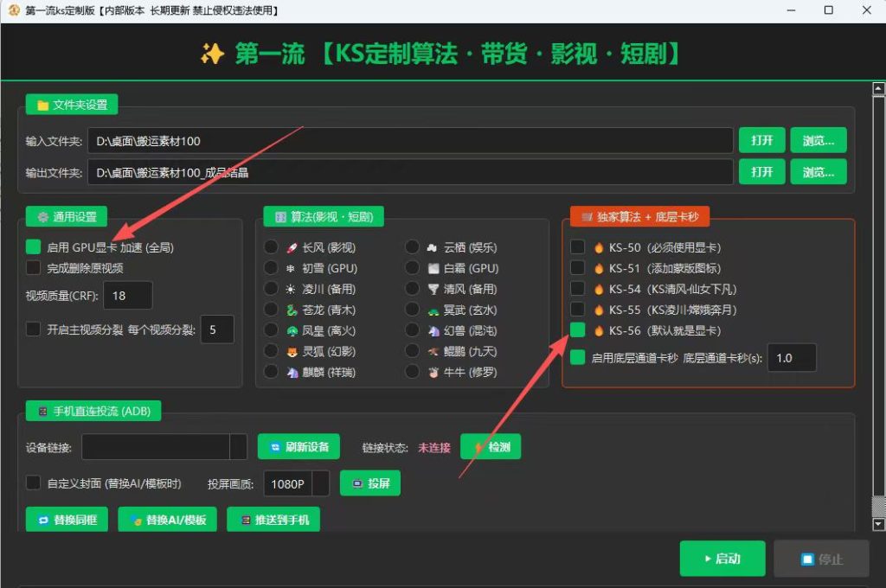Browse for 输入文件夹 using 浏览...
The height and width of the screenshot is (588, 886).
(x=819, y=140)
